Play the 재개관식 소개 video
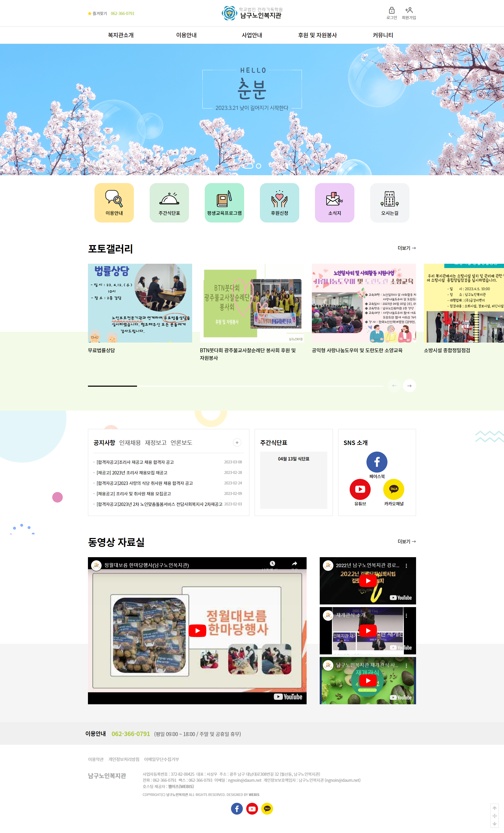Viewport: 504px width, 833px height. pyautogui.click(x=368, y=631)
